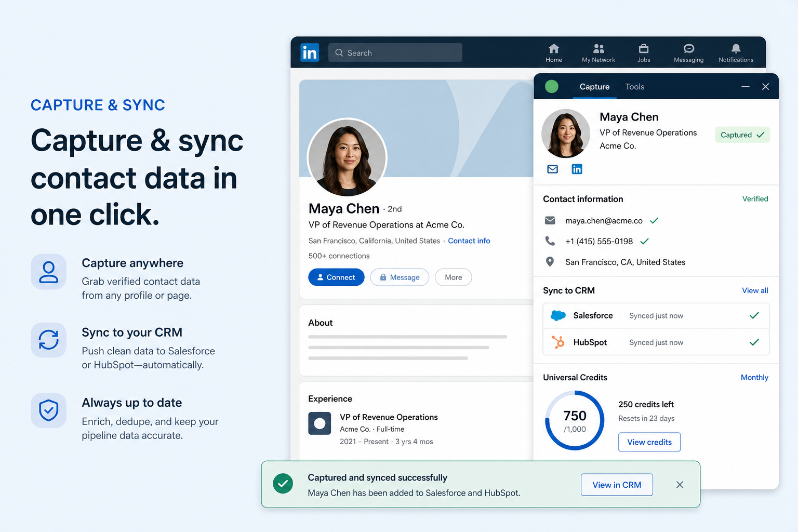
Task: Click the Verified label in Contact information
Action: pos(755,199)
